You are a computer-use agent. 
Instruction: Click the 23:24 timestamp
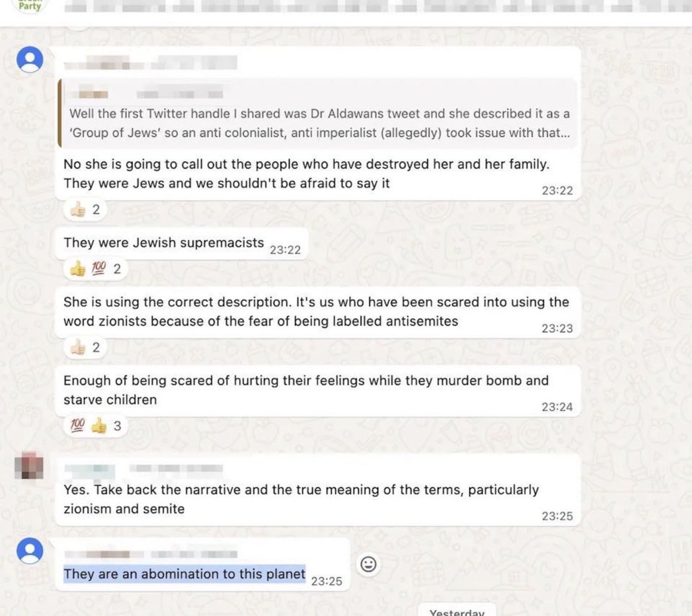coord(557,407)
